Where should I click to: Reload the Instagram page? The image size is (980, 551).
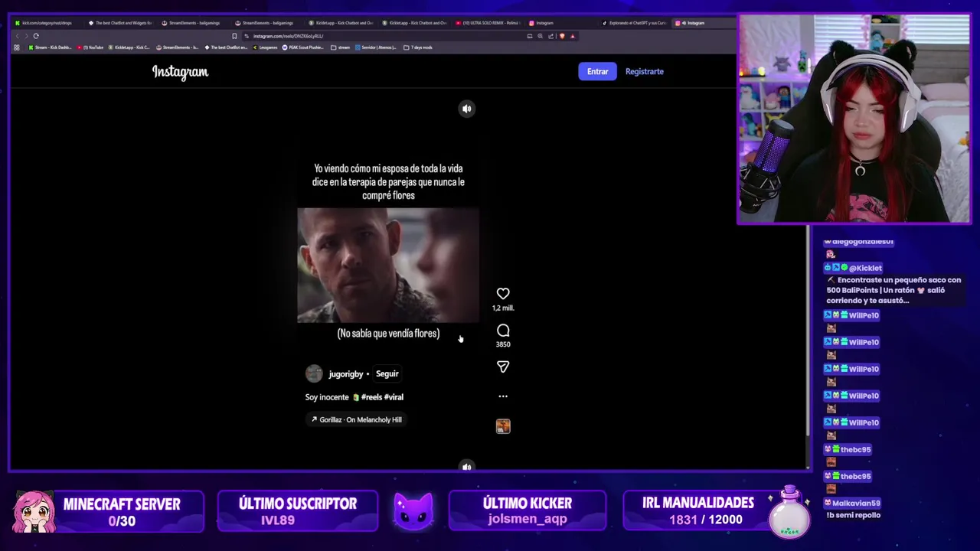pyautogui.click(x=36, y=36)
